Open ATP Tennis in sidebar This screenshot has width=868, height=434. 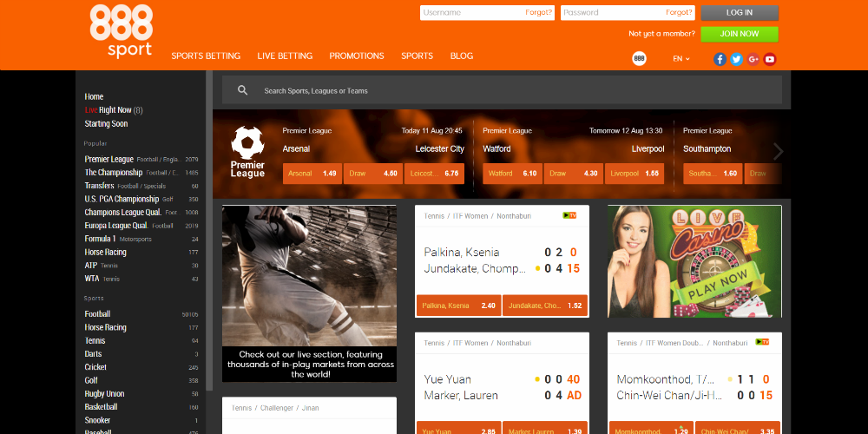coord(141,265)
